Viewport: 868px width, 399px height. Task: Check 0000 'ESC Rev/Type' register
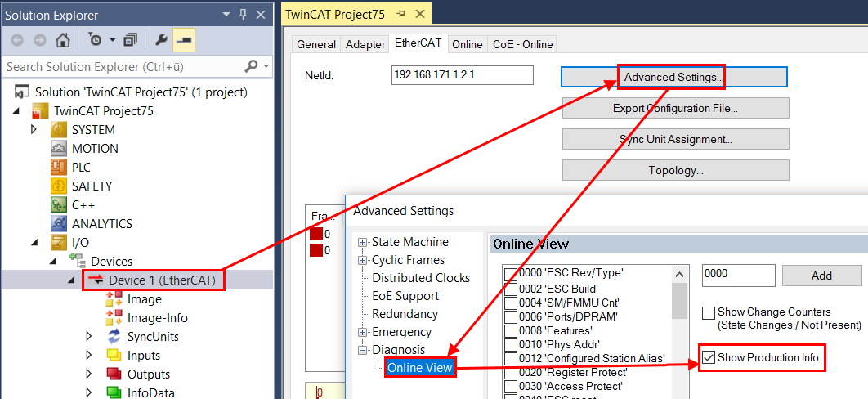[510, 273]
